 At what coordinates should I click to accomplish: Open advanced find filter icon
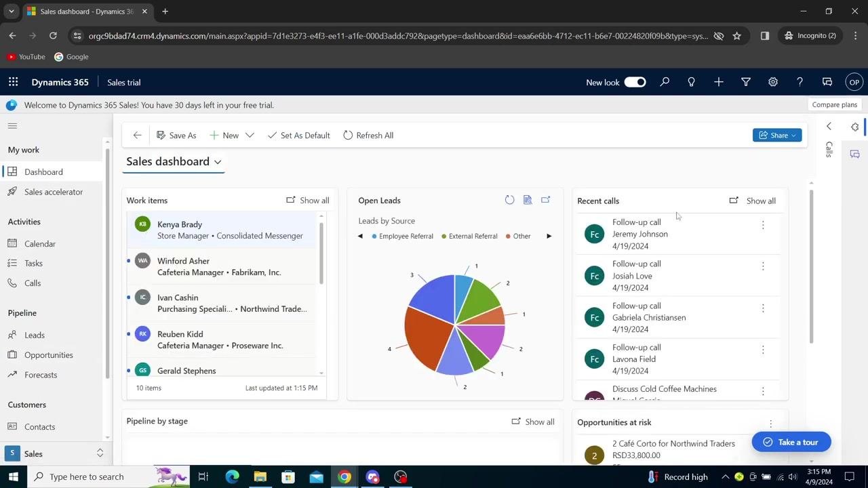pyautogui.click(x=745, y=82)
